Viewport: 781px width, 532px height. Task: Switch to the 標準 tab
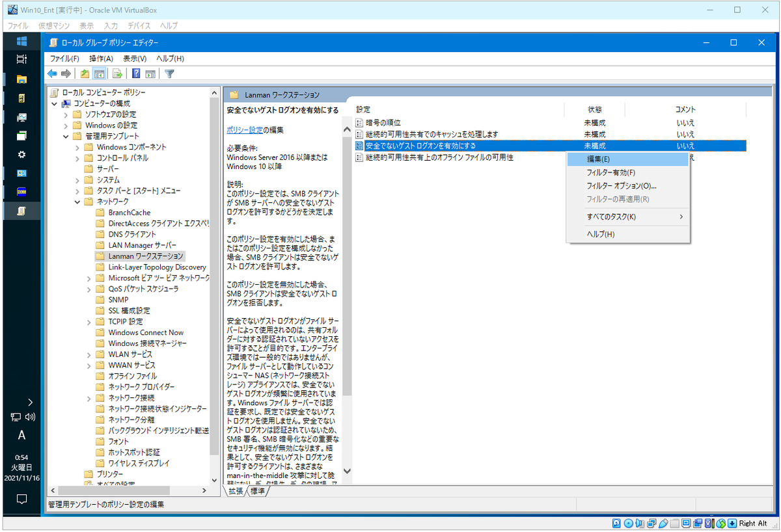pos(258,491)
